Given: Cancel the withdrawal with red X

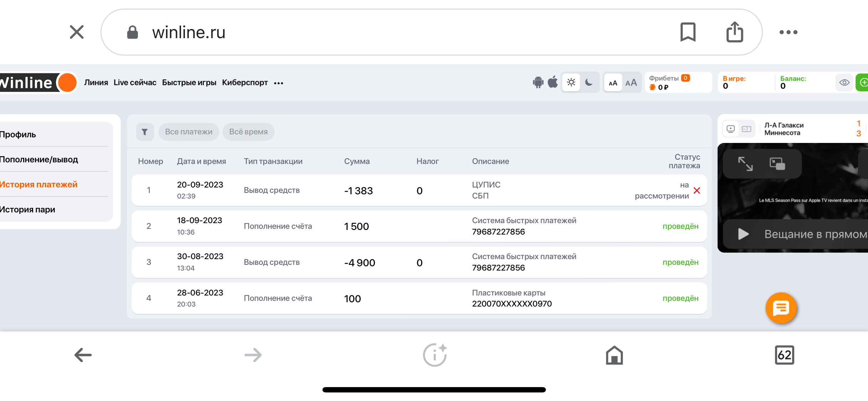Looking at the screenshot, I should [697, 191].
